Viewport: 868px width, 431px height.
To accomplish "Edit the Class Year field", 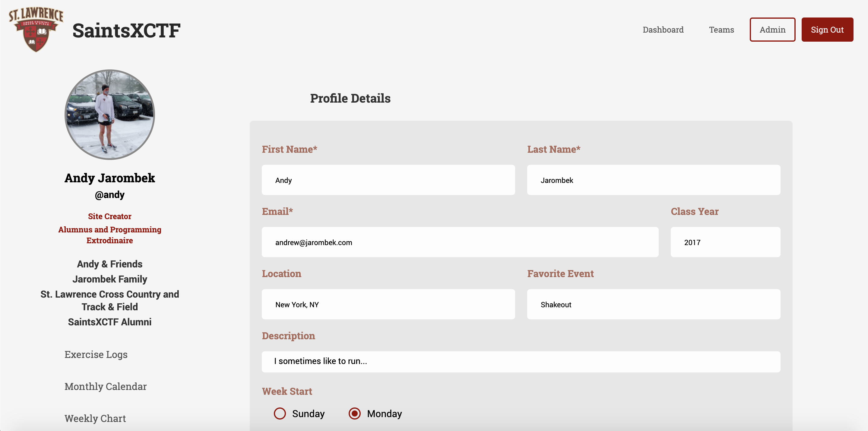I will pos(725,242).
